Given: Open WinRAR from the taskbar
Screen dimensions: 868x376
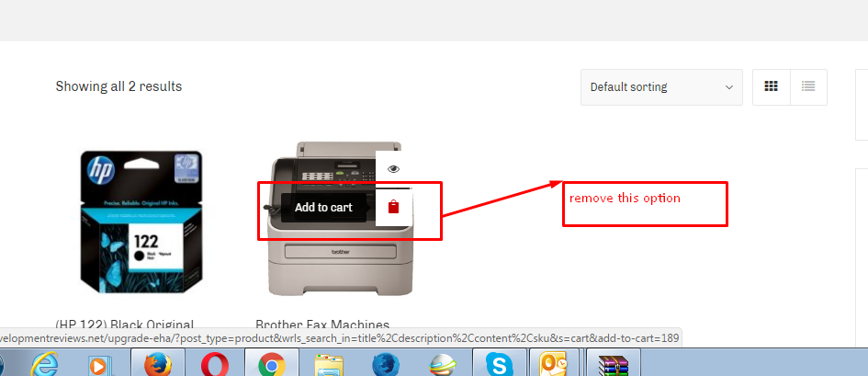Looking at the screenshot, I should (x=612, y=365).
